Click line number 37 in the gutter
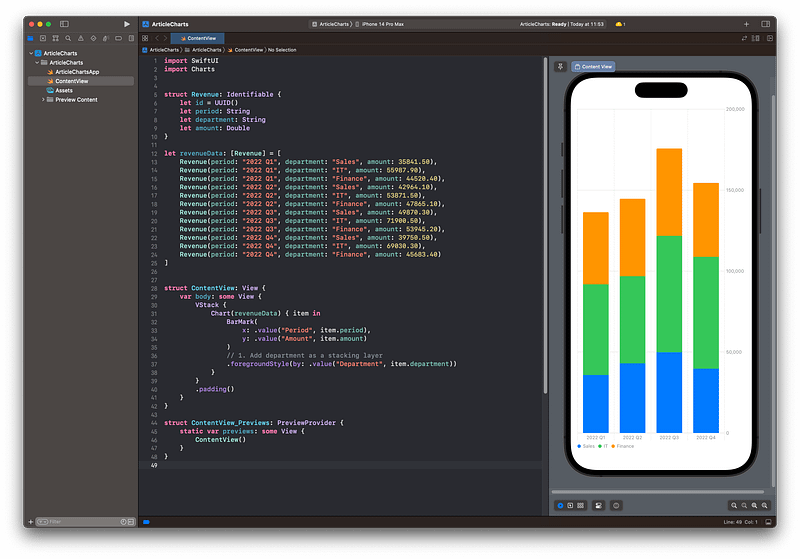 pyautogui.click(x=154, y=364)
